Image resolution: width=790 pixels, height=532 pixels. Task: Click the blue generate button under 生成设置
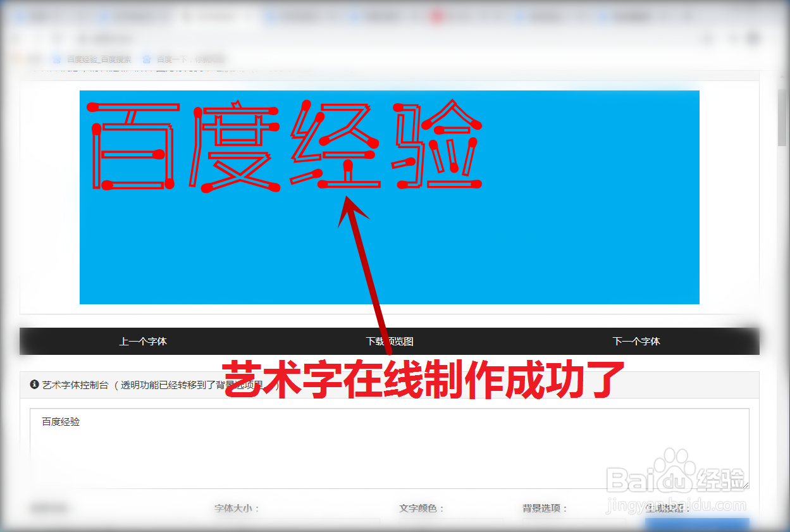[x=697, y=525]
